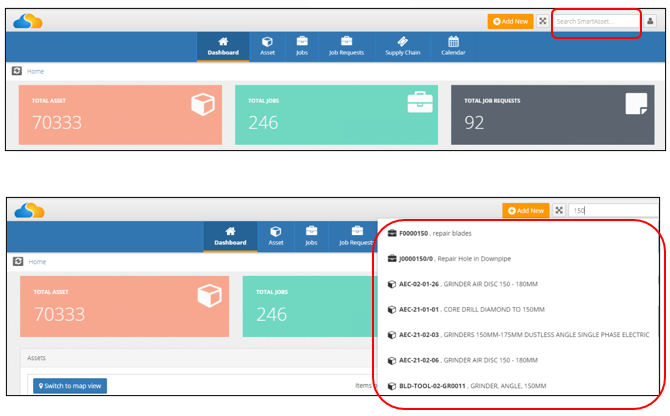Click fullscreen icon in the lower screenshot
Viewport: 670px width, 416px height.
(559, 210)
